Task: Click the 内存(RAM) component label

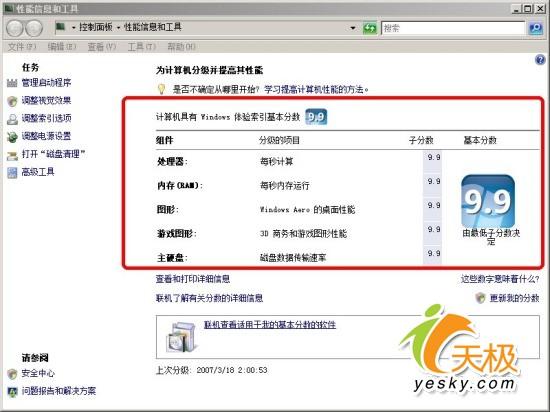Action: click(x=180, y=185)
